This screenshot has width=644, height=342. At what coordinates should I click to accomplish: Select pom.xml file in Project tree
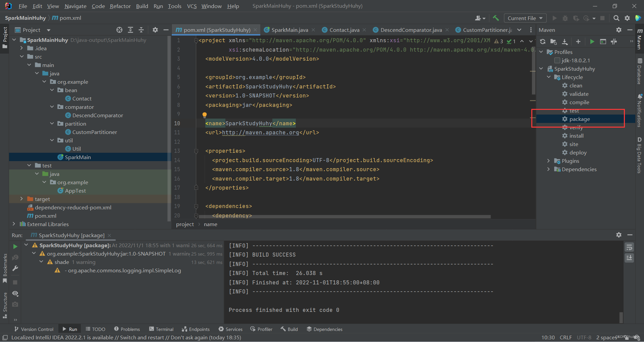point(46,216)
